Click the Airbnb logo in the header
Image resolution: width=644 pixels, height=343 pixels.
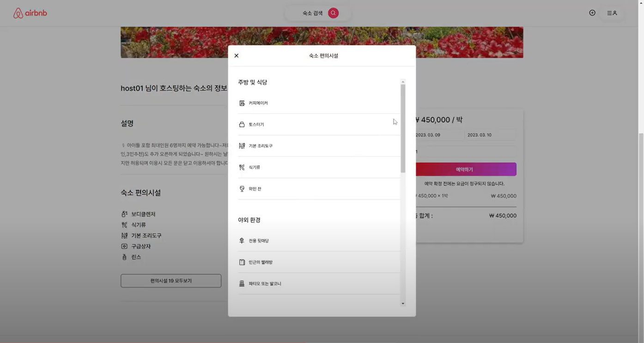[30, 13]
